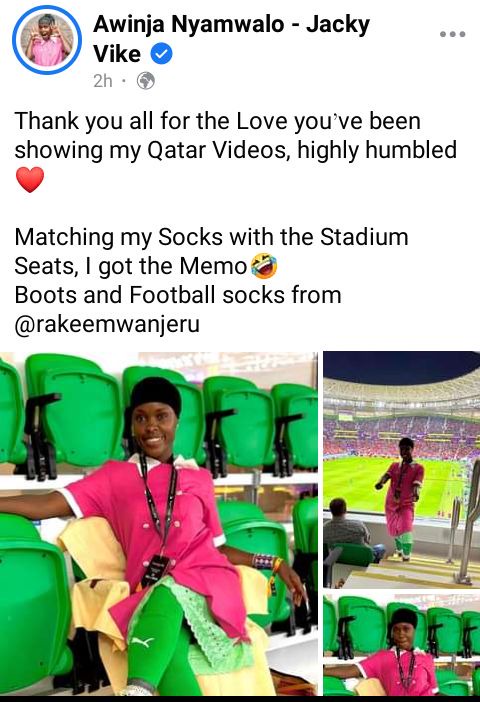
Task: Open the @rakeemwanjeru mention
Action: (107, 324)
